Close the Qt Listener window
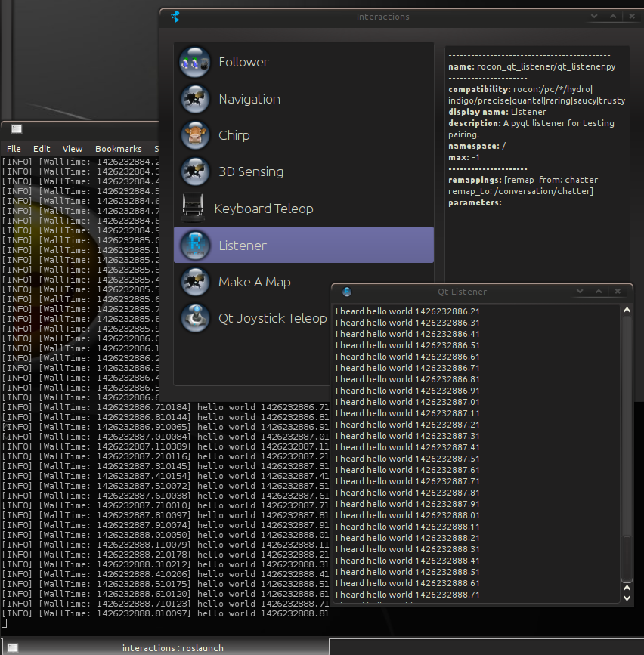The height and width of the screenshot is (655, 644). (618, 292)
